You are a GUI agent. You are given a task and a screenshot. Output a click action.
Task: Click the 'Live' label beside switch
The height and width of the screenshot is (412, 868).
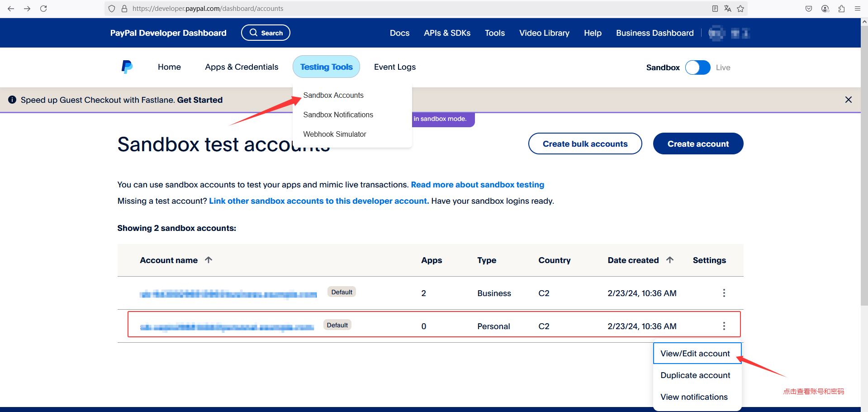(x=723, y=67)
